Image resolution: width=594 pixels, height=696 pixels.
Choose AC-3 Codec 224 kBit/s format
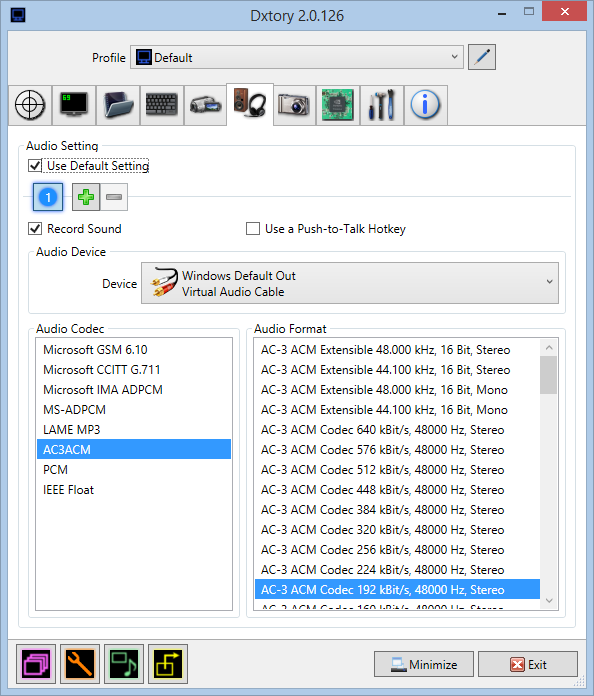coord(397,569)
